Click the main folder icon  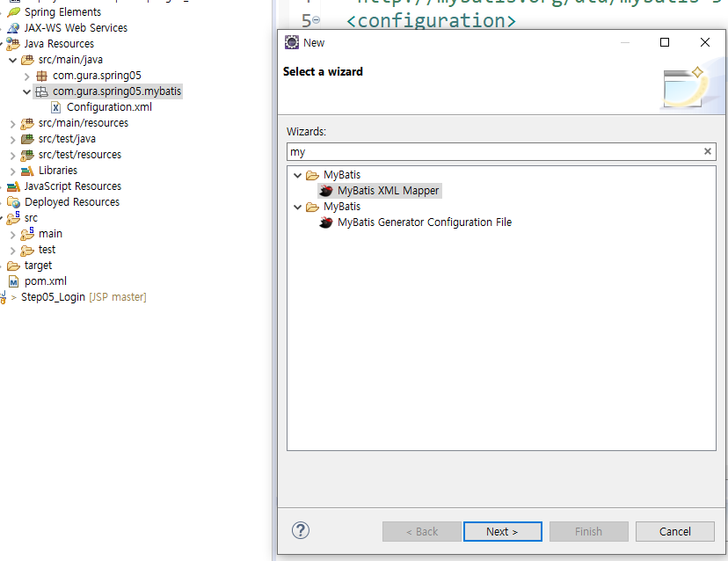(x=27, y=234)
